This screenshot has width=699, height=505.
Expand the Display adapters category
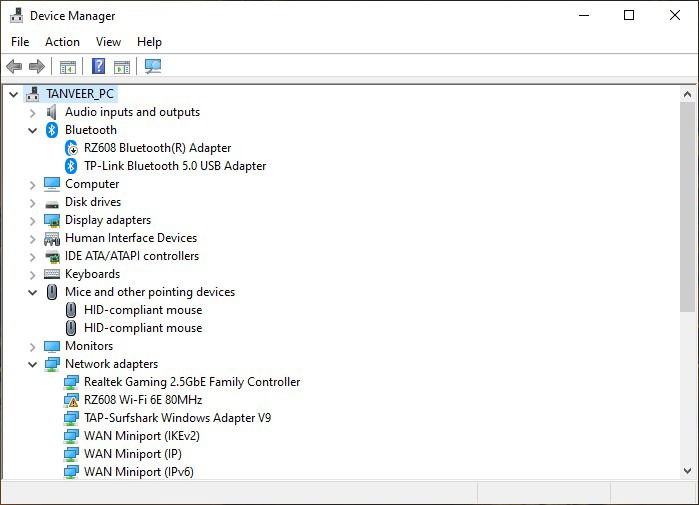coord(33,221)
